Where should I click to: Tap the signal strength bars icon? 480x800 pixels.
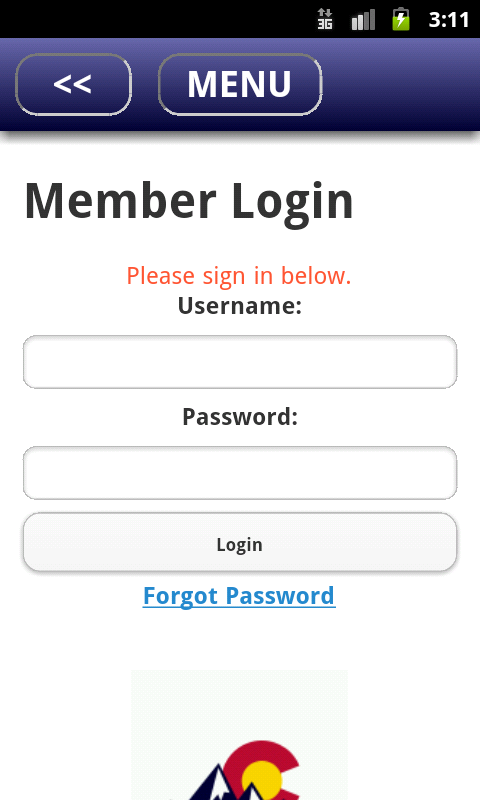363,19
